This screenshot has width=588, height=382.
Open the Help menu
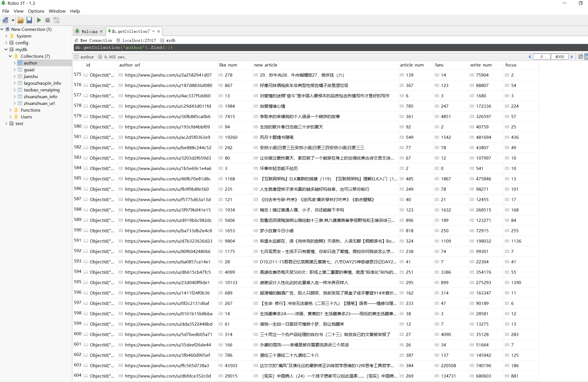pyautogui.click(x=75, y=11)
